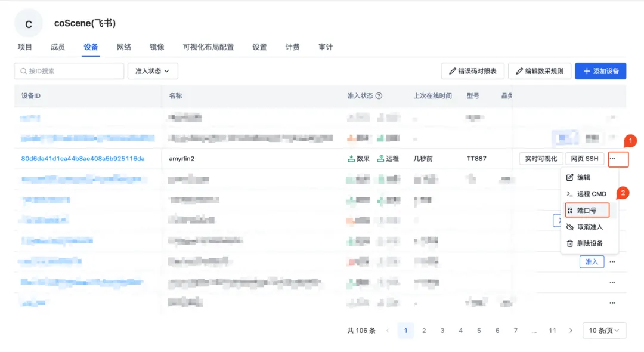Click the 端口号 port number option
Image resolution: width=644 pixels, height=352 pixels.
click(x=588, y=210)
